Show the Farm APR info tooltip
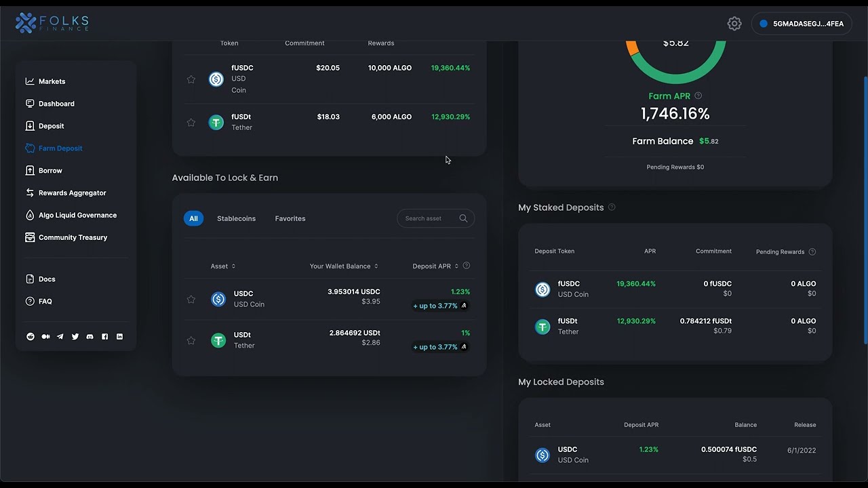Screen dimensions: 868x488 tap(698, 96)
